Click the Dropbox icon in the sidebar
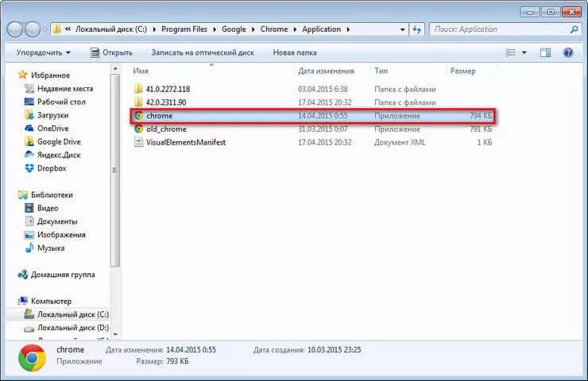Viewport: 588px width, 381px height. [29, 168]
